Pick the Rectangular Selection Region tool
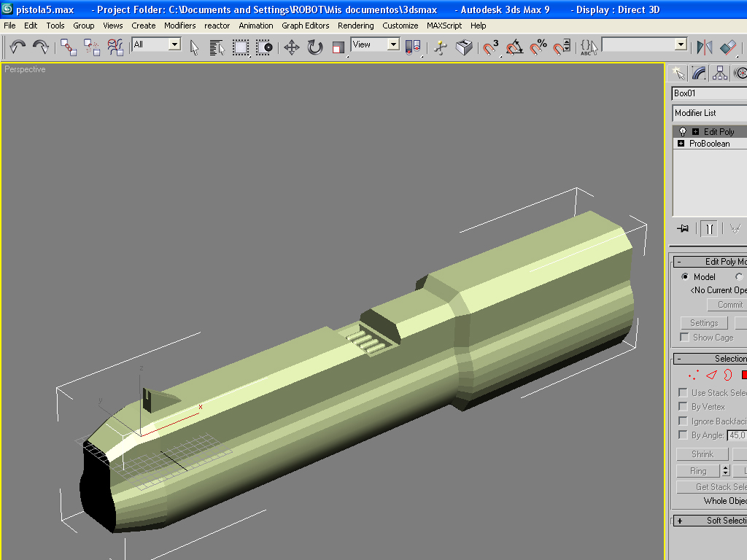The image size is (747, 560). (241, 47)
